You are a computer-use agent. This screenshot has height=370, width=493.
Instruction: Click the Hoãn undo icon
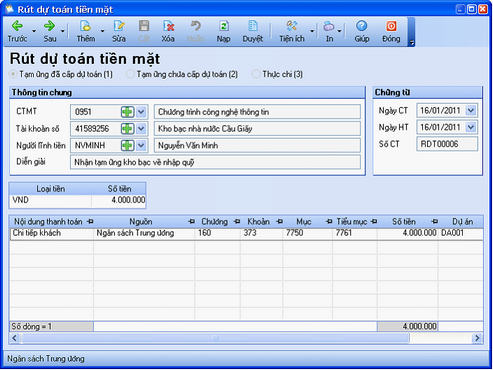pyautogui.click(x=196, y=26)
